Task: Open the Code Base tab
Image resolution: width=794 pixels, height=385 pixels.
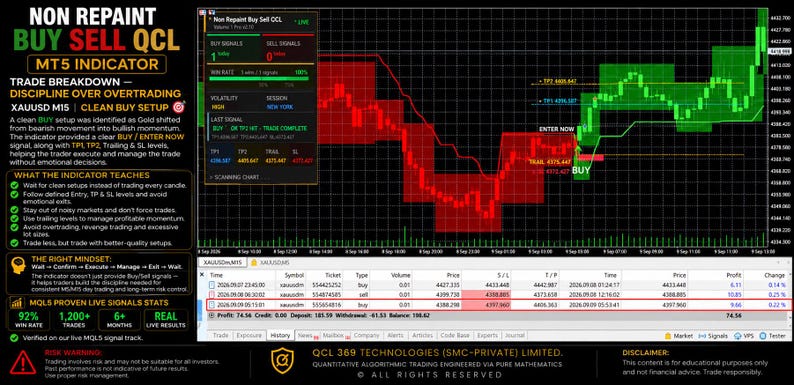Action: click(x=456, y=335)
